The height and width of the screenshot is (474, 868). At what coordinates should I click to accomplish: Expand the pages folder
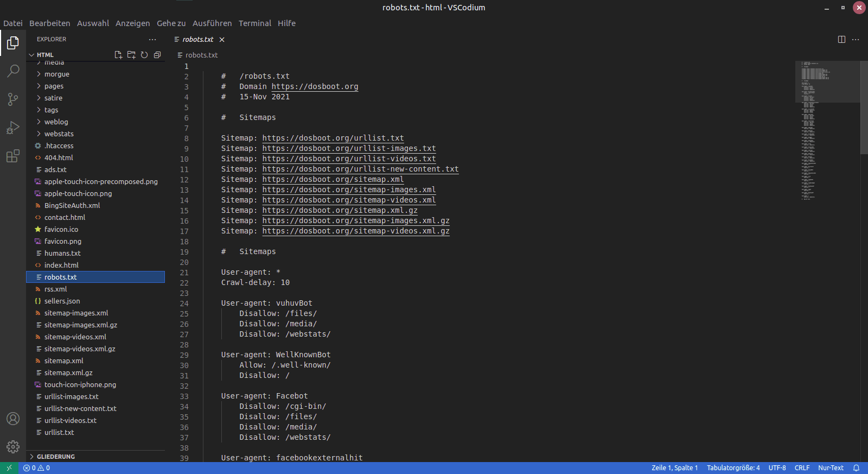click(95, 86)
